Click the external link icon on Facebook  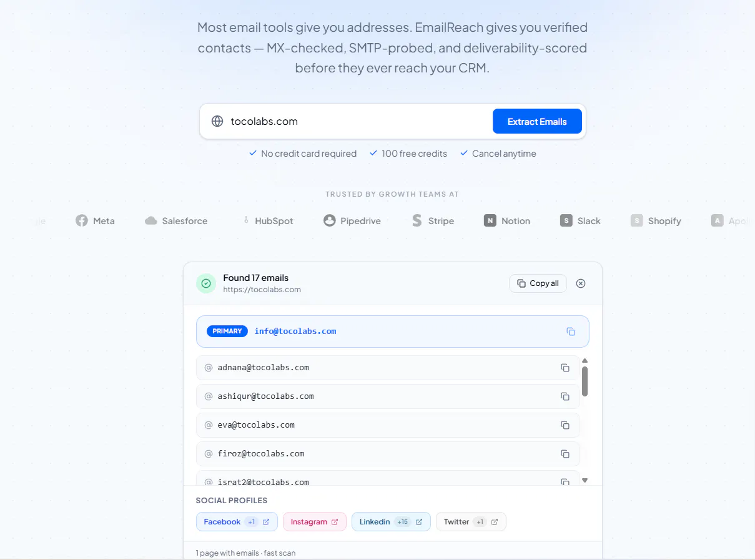[x=266, y=522]
